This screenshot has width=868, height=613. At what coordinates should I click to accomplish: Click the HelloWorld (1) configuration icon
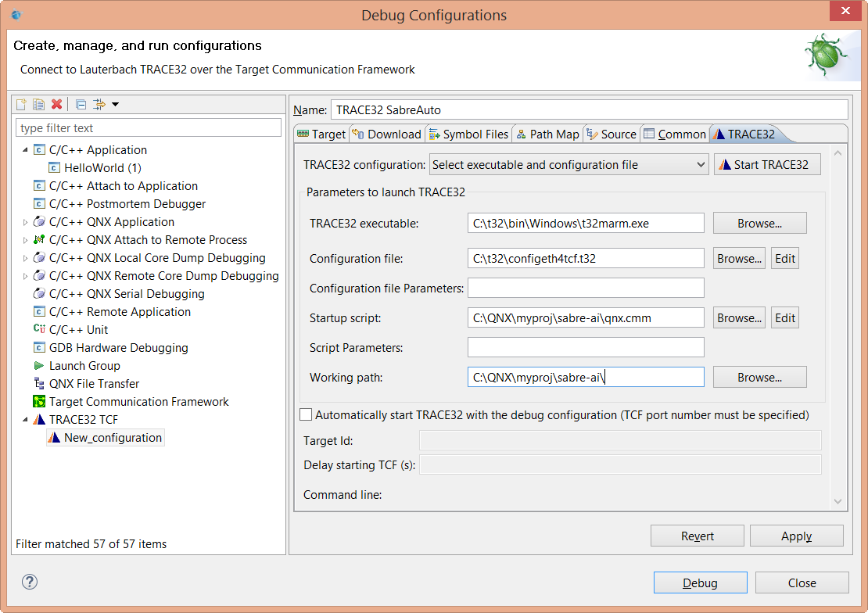[54, 167]
